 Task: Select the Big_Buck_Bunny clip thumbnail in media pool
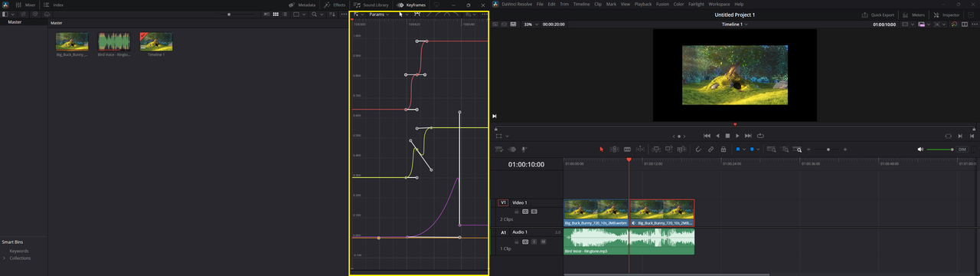coord(72,41)
